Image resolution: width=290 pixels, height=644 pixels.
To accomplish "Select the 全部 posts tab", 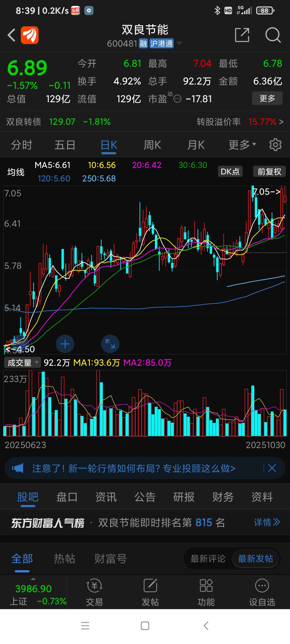I will pos(22,559).
